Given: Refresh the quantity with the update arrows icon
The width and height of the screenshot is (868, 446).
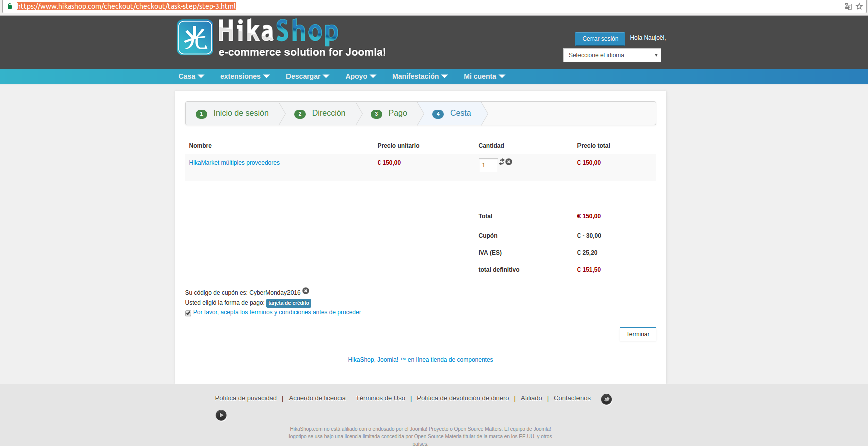Looking at the screenshot, I should click(x=501, y=162).
